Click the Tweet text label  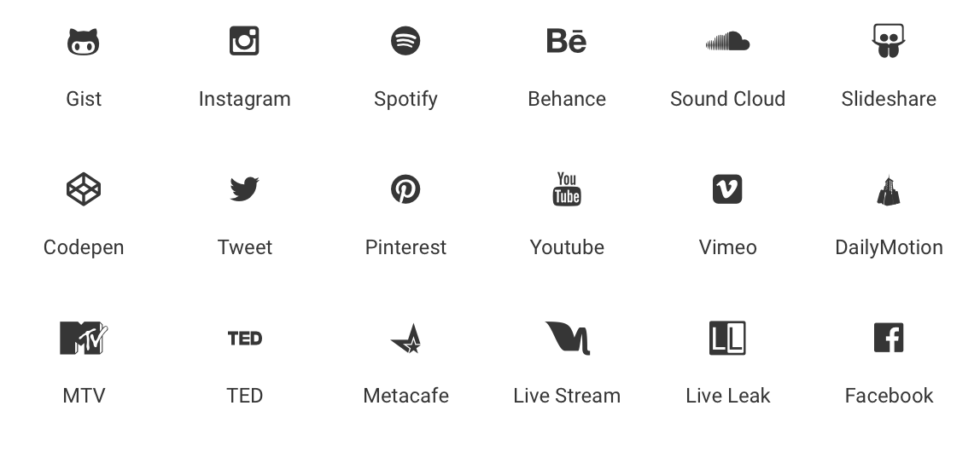pyautogui.click(x=245, y=247)
